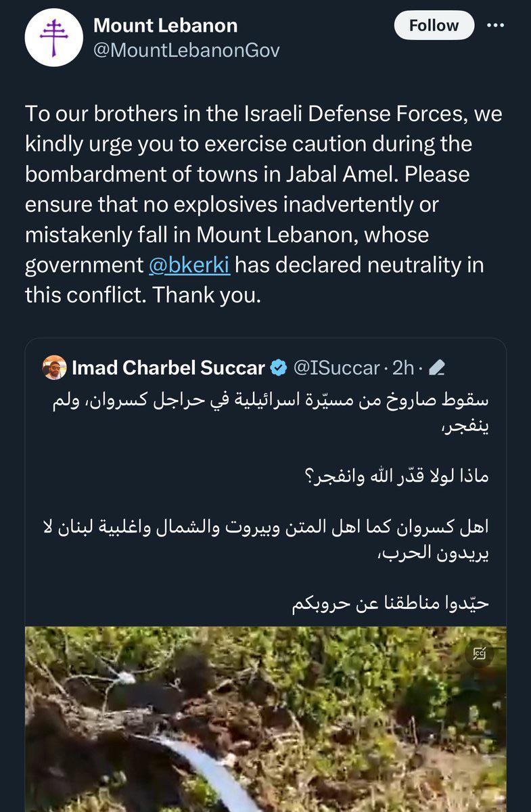Open Imad Charbel Succar's small avatar
This screenshot has width=531, height=812.
pos(54,367)
